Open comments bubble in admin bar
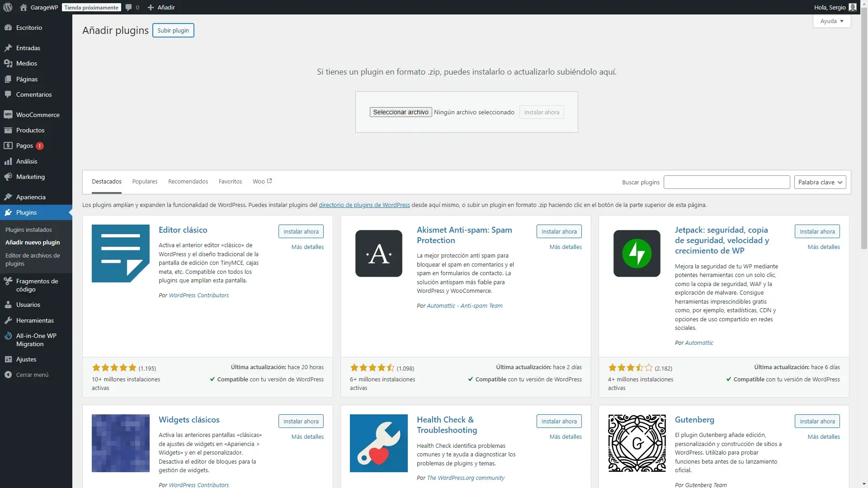Screen dimensions: 868x488 click(x=129, y=7)
